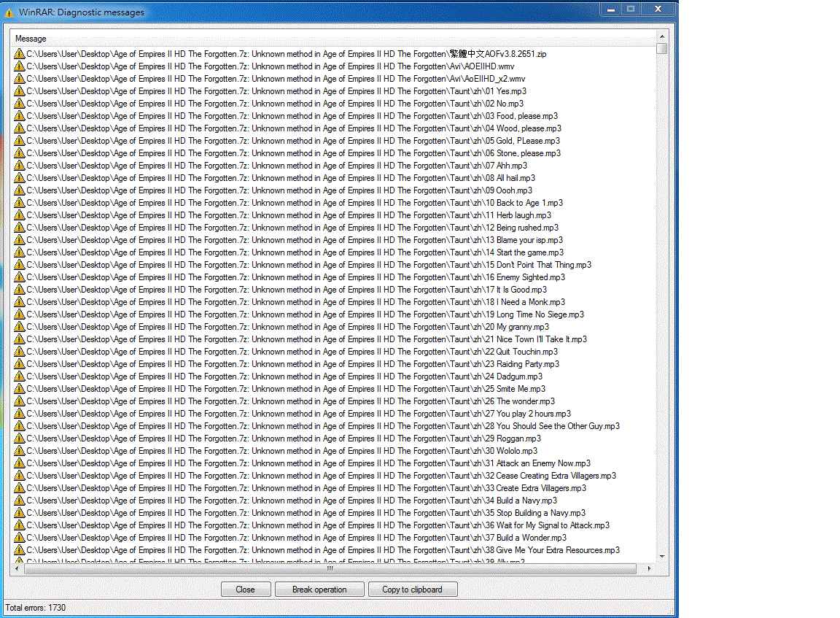Click horizontal scrollbar left arrow
Image resolution: width=840 pixels, height=618 pixels.
[x=17, y=568]
